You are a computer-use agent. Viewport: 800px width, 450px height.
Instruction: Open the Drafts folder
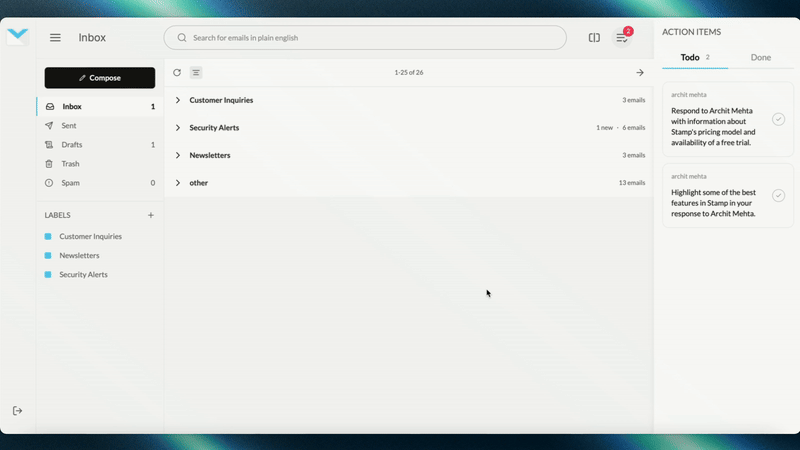pos(71,145)
